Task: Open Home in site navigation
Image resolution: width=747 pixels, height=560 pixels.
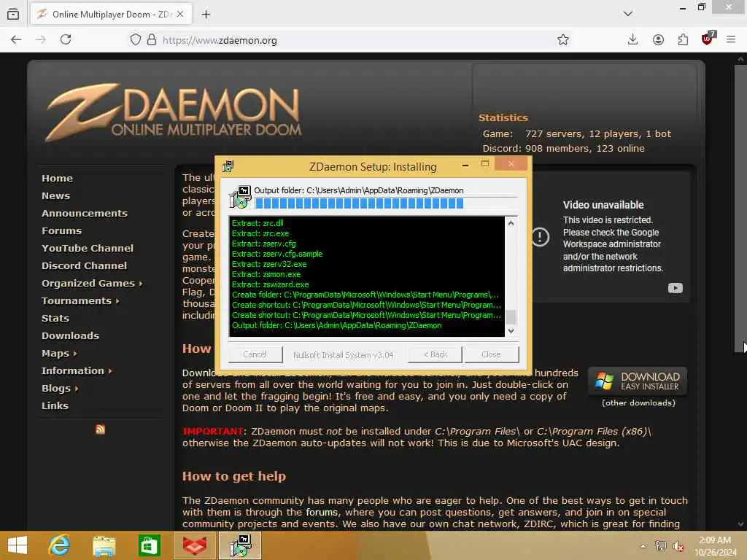Action: pos(57,178)
